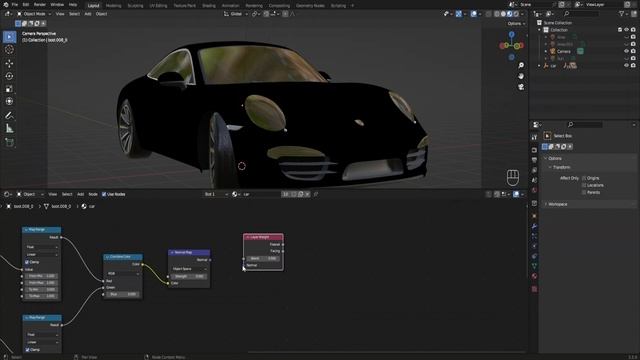Collapse the car tree item in outliner
The width and height of the screenshot is (640, 360).
[540, 66]
